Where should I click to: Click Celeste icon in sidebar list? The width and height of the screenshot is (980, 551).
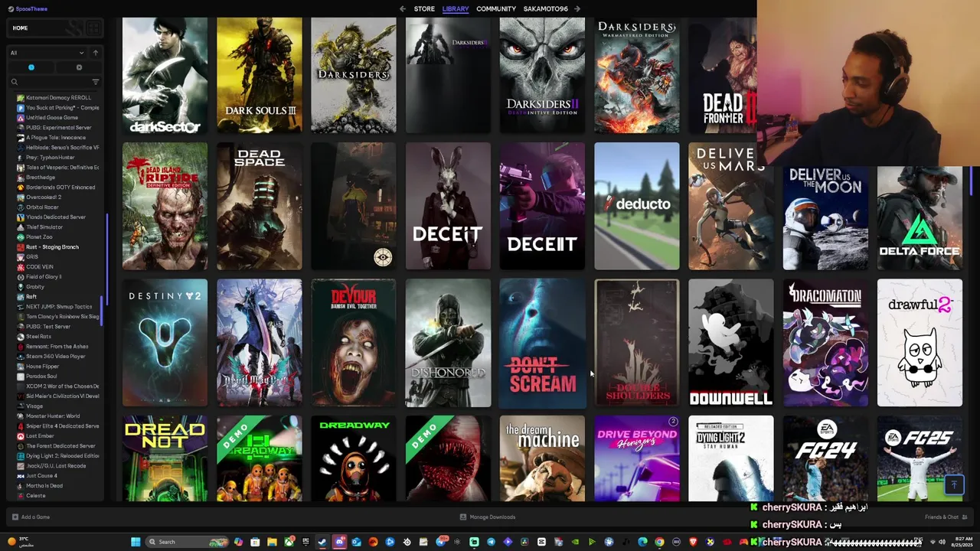[x=21, y=496]
